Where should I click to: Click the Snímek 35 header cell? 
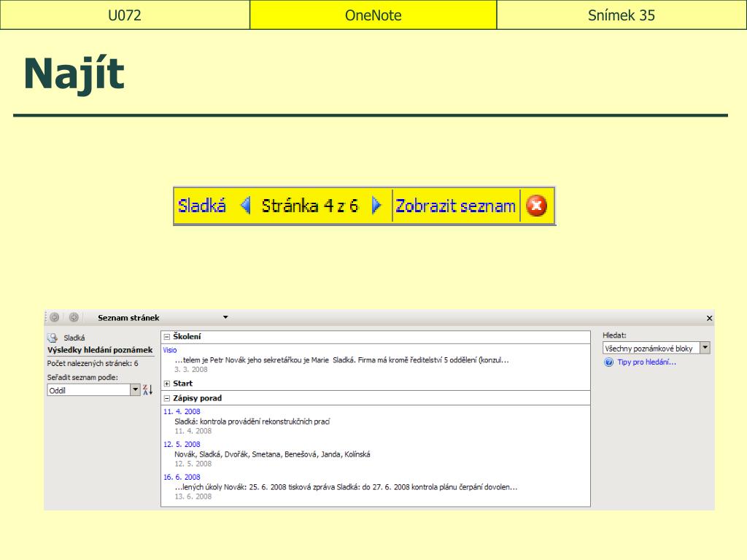(622, 15)
